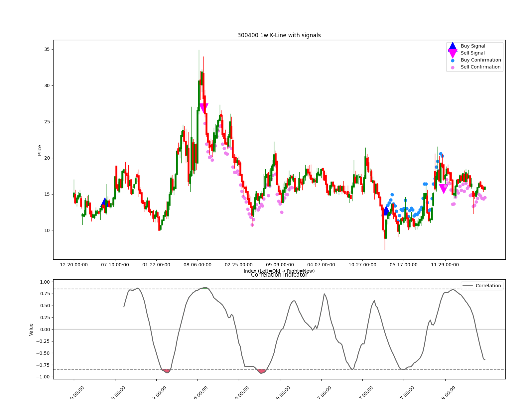Click the title "300400 1w K-Line with signals"
Image resolution: width=532 pixels, height=399 pixels.
pyautogui.click(x=279, y=35)
